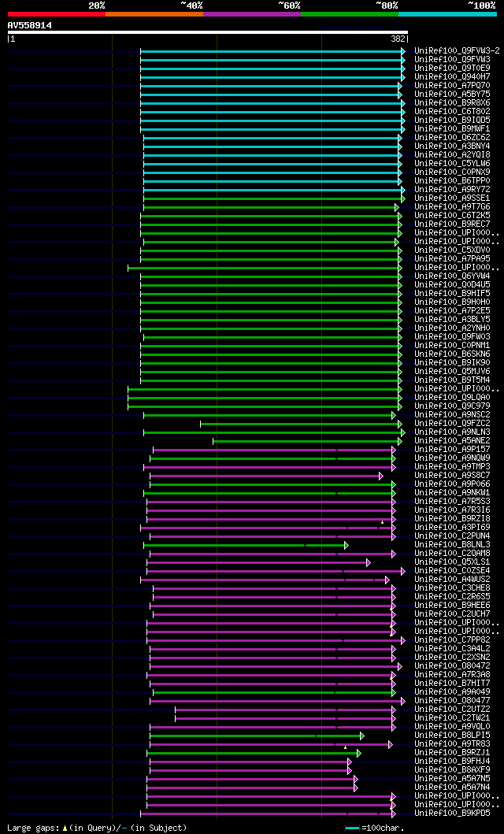The image size is (504, 834).
Task: Select the UniRef100_Q6YVW4 label
Action: click(x=453, y=276)
